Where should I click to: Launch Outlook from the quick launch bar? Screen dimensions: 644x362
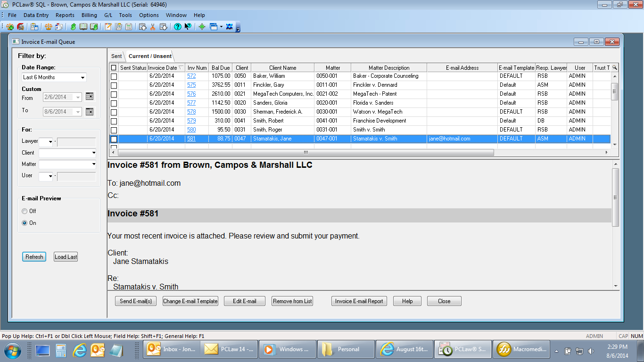coord(98,350)
